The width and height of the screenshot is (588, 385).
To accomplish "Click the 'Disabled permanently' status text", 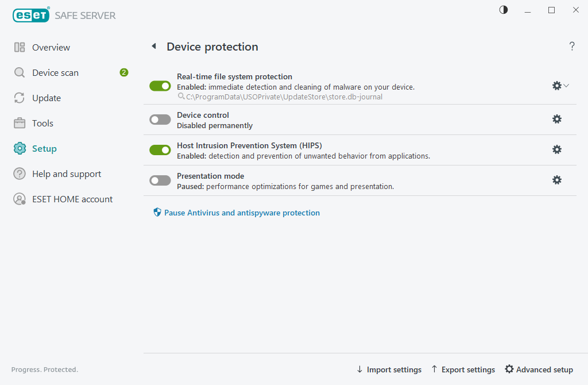I will point(215,126).
